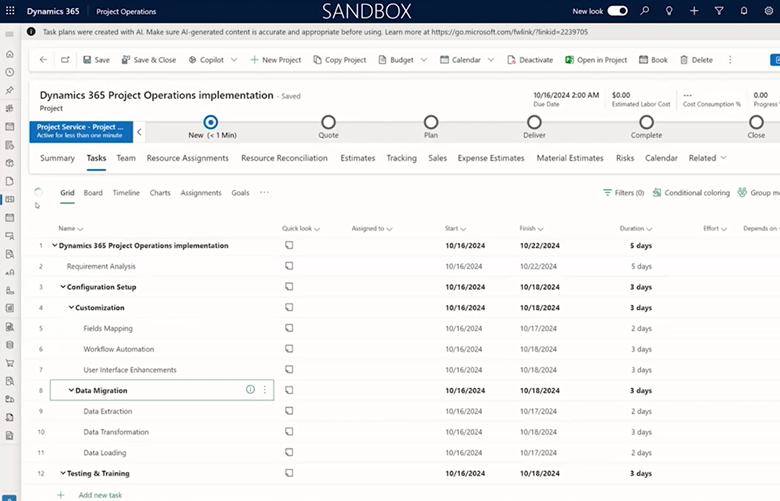Open the lightbulb assistant icon
This screenshot has height=501, width=780.
[669, 11]
